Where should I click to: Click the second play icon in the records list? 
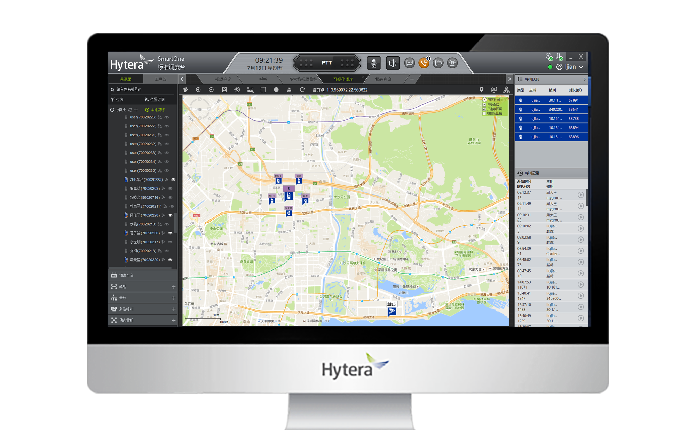pos(581,206)
